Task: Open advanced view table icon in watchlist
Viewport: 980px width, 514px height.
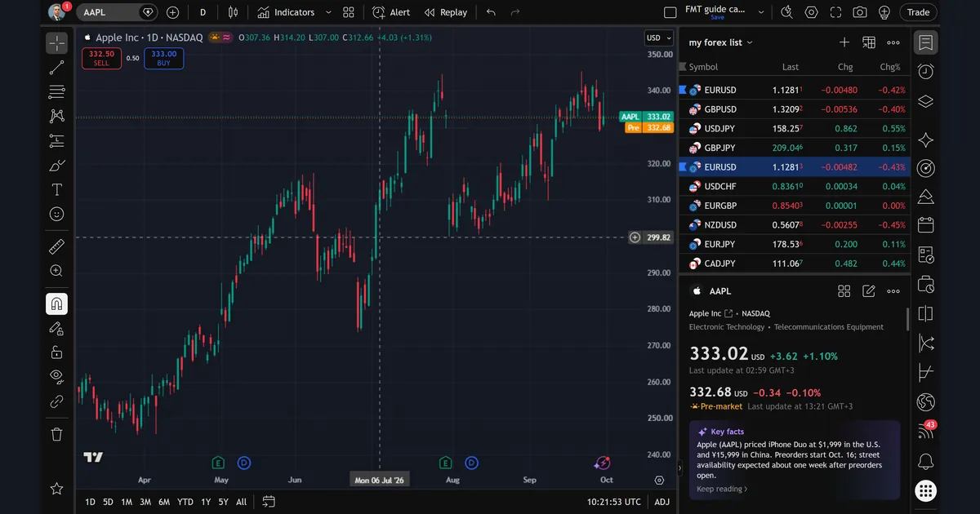Action: tap(869, 42)
